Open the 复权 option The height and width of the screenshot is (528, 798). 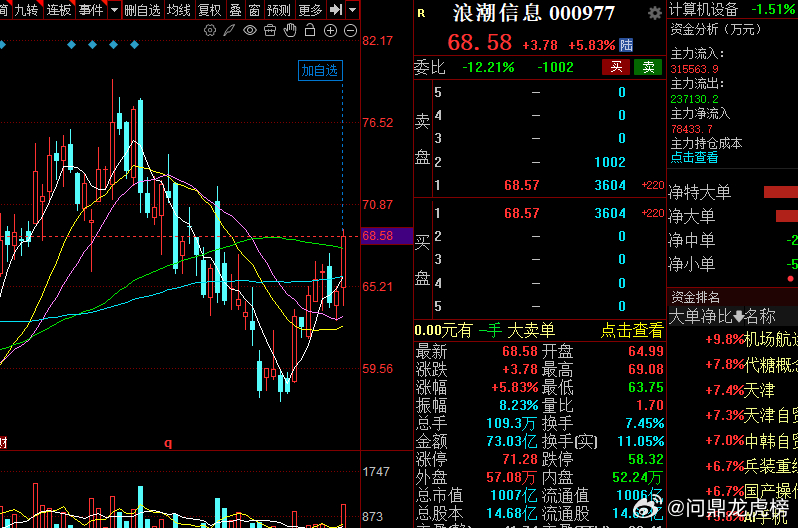tap(210, 10)
